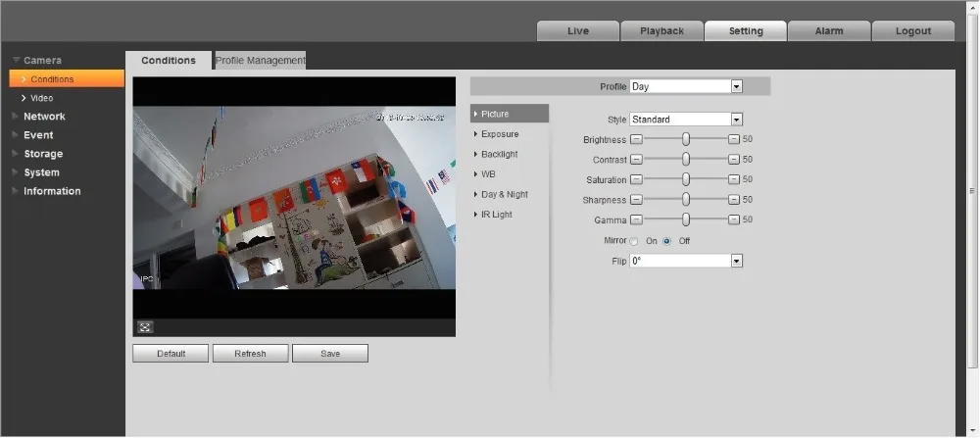Decrease Saturation with its minus button

coord(636,179)
